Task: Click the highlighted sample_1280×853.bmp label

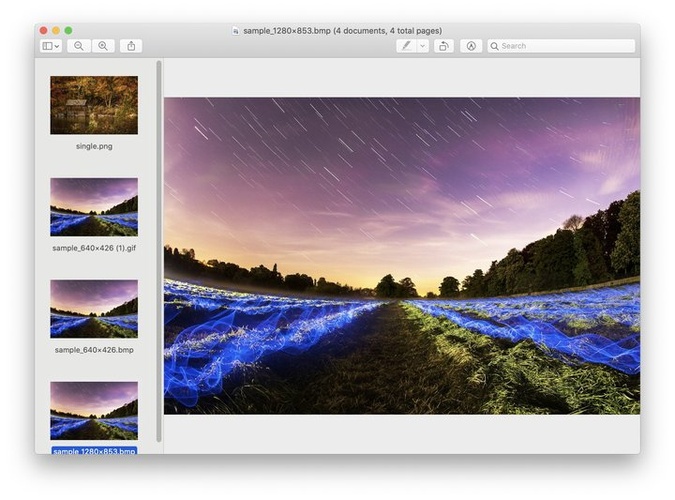Action: pos(94,450)
